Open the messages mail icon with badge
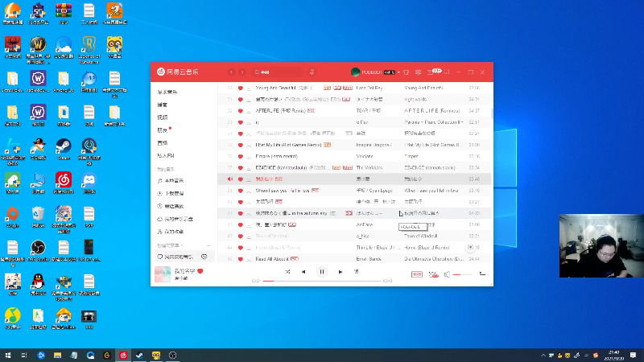This screenshot has width=644, height=362. click(431, 72)
